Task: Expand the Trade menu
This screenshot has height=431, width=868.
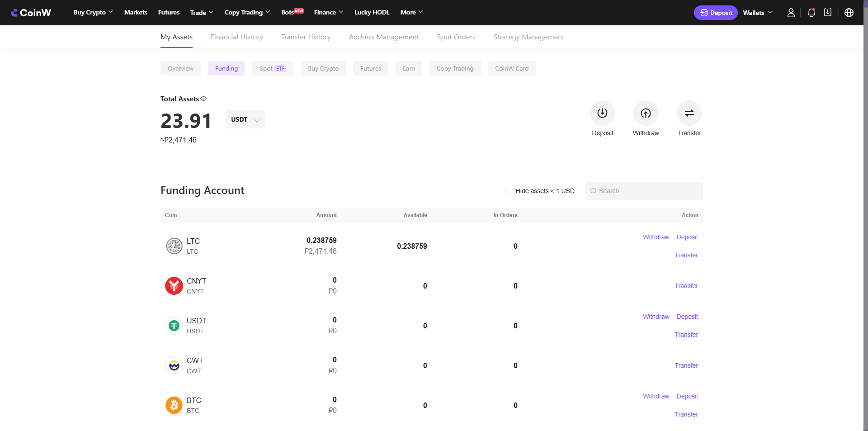Action: (x=202, y=12)
